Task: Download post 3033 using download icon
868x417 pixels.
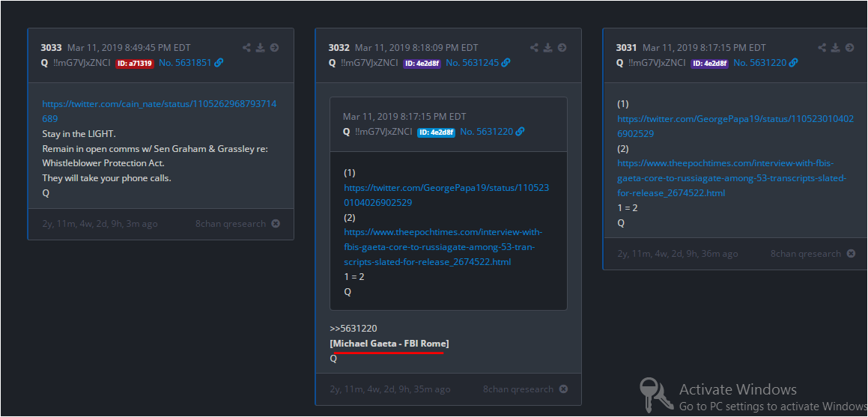Action: 260,48
